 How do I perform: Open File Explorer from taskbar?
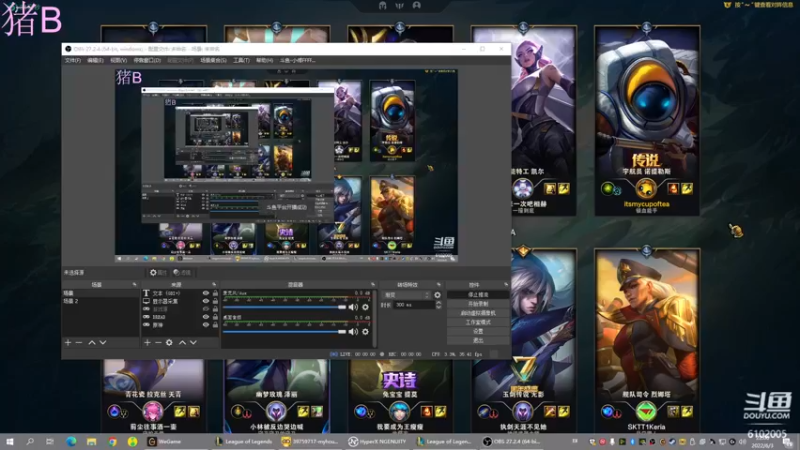pos(91,441)
